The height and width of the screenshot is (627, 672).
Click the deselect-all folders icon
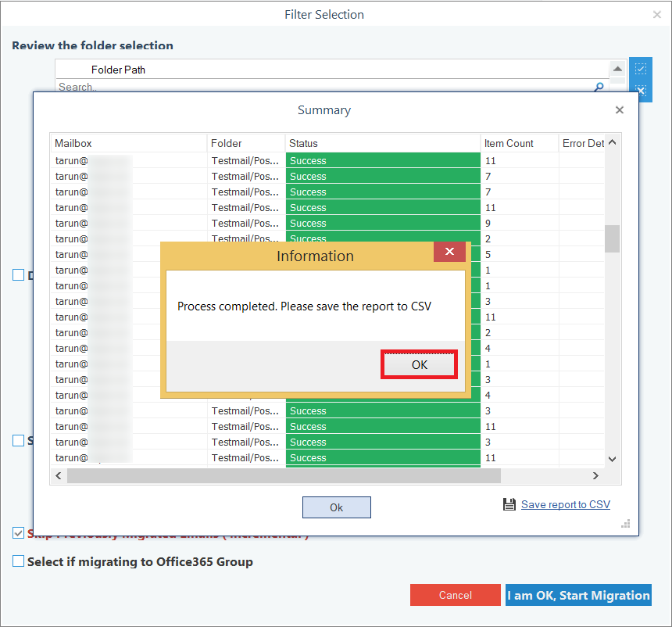(x=640, y=90)
